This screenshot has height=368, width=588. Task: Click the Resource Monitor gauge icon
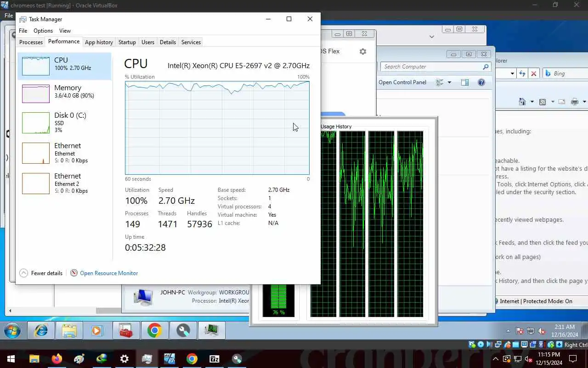(74, 273)
